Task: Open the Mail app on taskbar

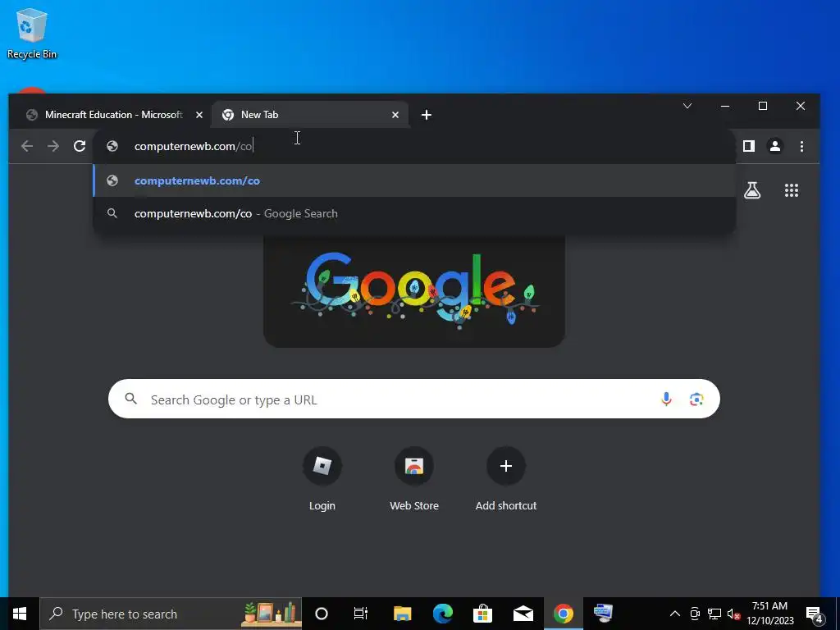Action: point(523,614)
